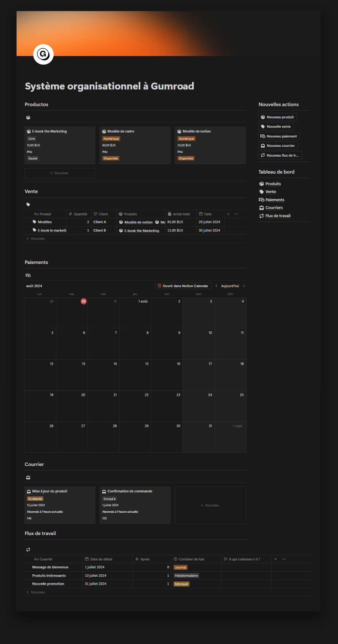
Task: Open the E-book the Marketing link in sales table
Action: tap(142, 231)
